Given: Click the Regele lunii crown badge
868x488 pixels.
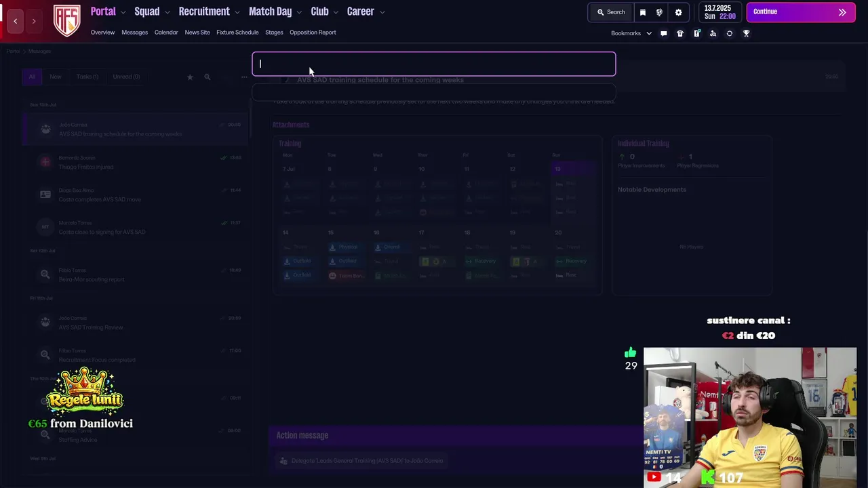Looking at the screenshot, I should (85, 390).
